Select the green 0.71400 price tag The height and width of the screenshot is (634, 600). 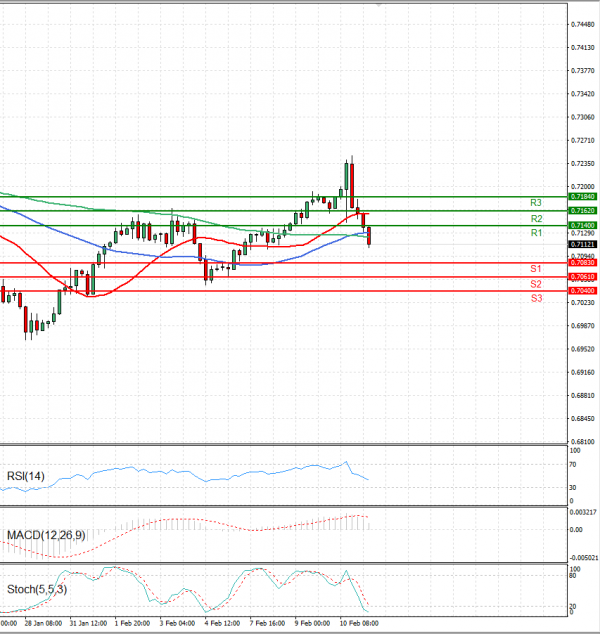[x=582, y=225]
